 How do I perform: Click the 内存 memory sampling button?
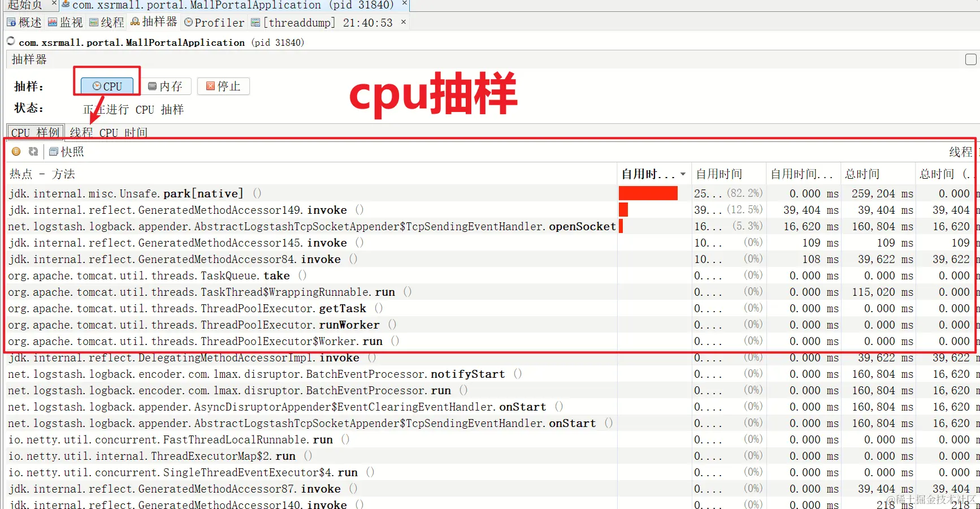[x=166, y=86]
